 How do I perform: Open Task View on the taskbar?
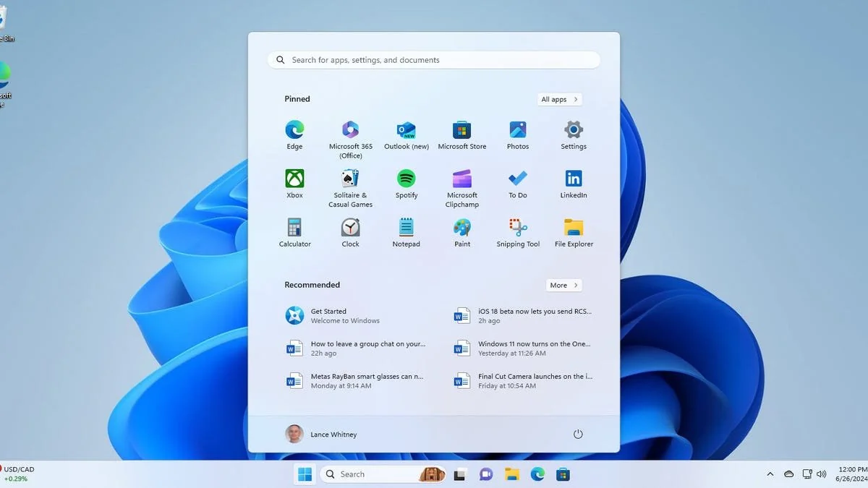click(459, 474)
